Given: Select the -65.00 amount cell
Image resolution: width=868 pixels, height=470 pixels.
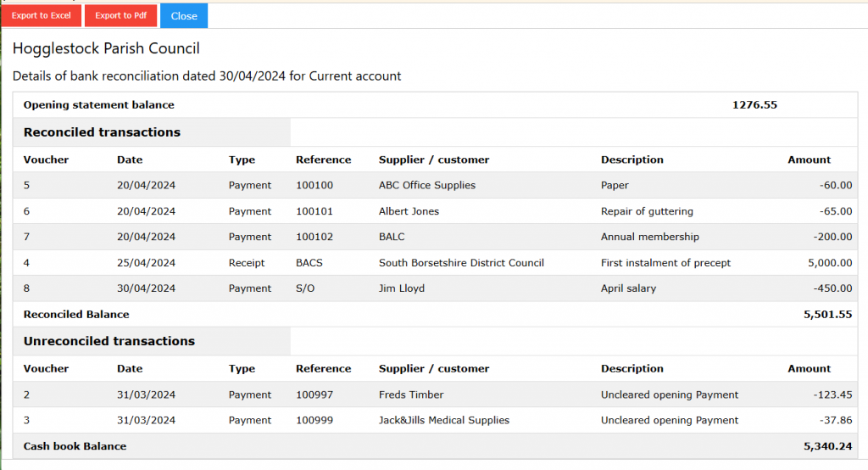Looking at the screenshot, I should point(836,211).
